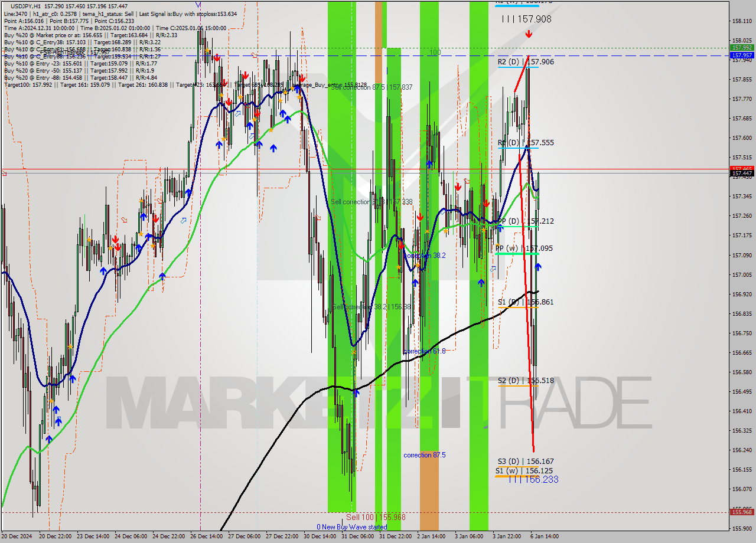Click 156.495 on the price scale
The height and width of the screenshot is (543, 756).
coord(742,391)
